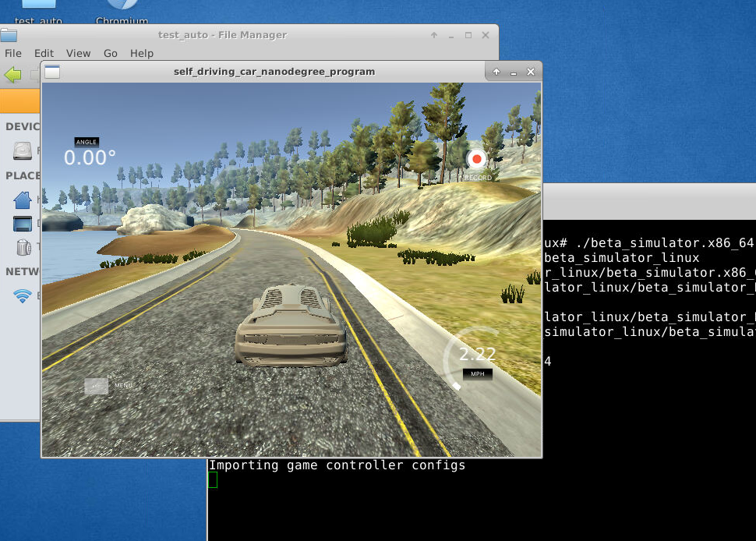Viewport: 756px width, 541px height.
Task: Click './beta_simulator.x86_64' command in terminal
Action: tap(664, 243)
